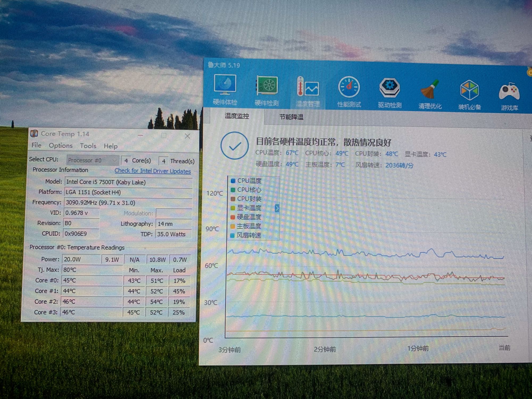Expand the Processor #0 dropdown
Screen dimensions: 532x399
point(92,160)
